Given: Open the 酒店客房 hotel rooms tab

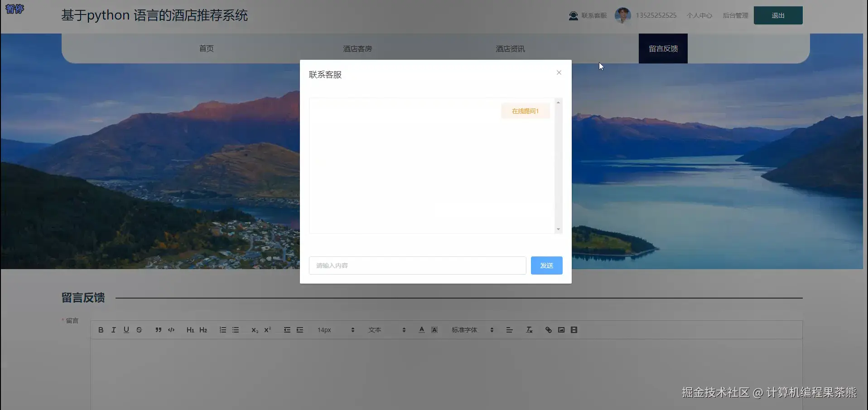Looking at the screenshot, I should point(357,48).
